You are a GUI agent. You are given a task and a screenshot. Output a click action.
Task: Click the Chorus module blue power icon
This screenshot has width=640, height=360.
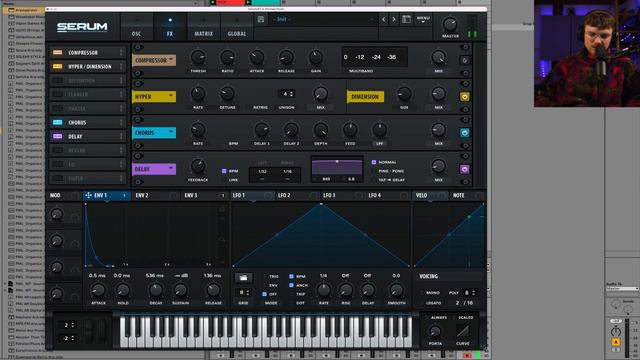(x=464, y=133)
